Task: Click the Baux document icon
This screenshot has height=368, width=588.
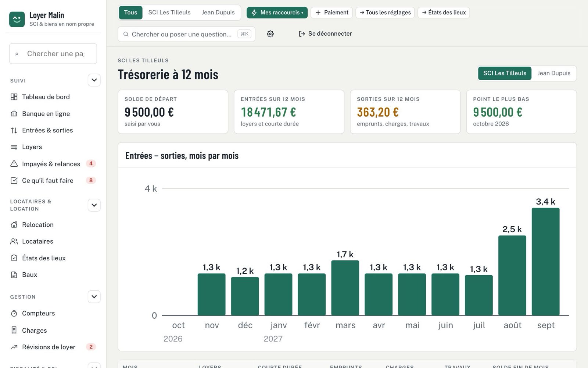Action: pyautogui.click(x=14, y=275)
